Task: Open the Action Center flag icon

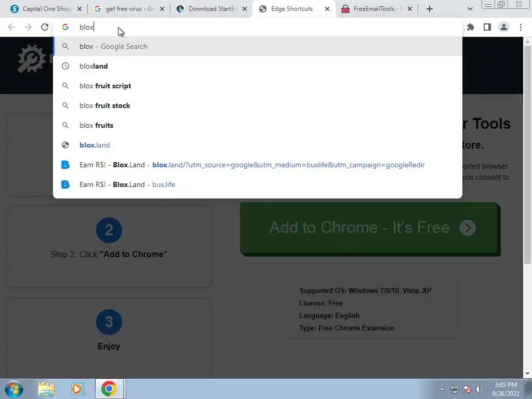Action: (x=467, y=389)
